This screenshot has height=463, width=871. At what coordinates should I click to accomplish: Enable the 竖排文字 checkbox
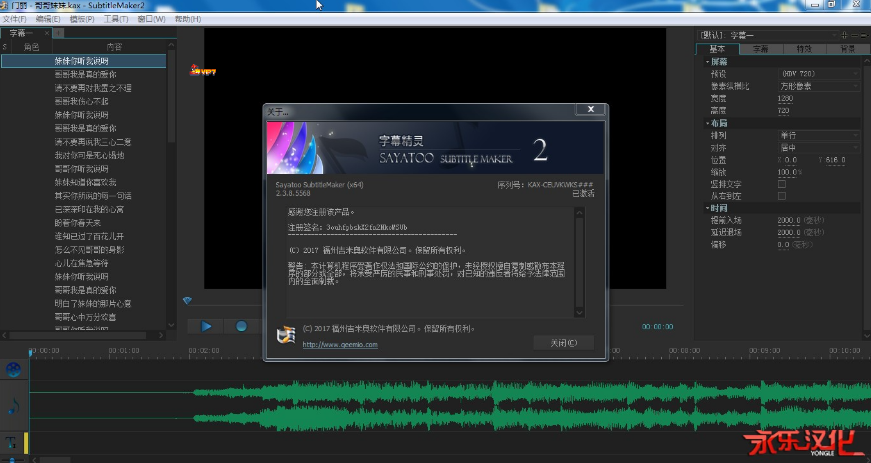(x=782, y=184)
